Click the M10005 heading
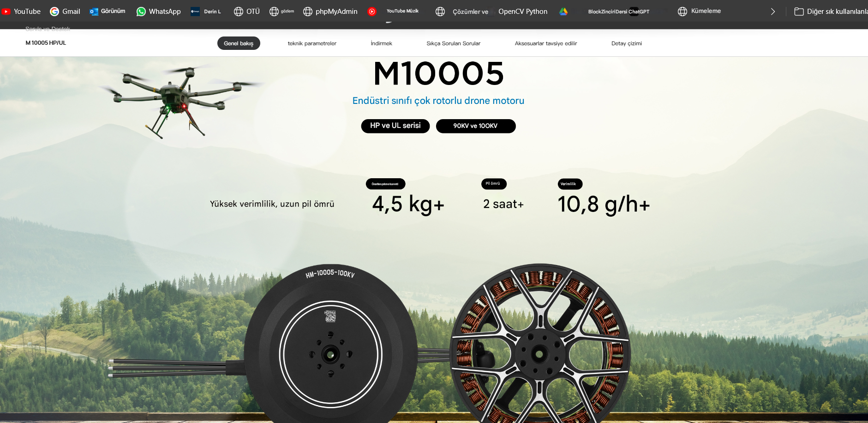Viewport: 868px width, 423px height. [x=438, y=74]
